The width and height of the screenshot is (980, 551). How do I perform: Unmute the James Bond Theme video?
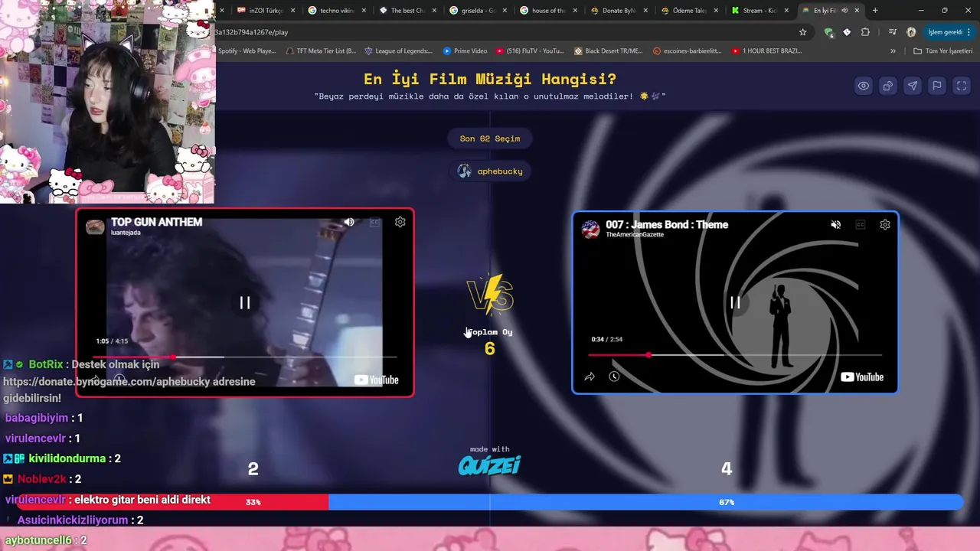click(x=836, y=224)
